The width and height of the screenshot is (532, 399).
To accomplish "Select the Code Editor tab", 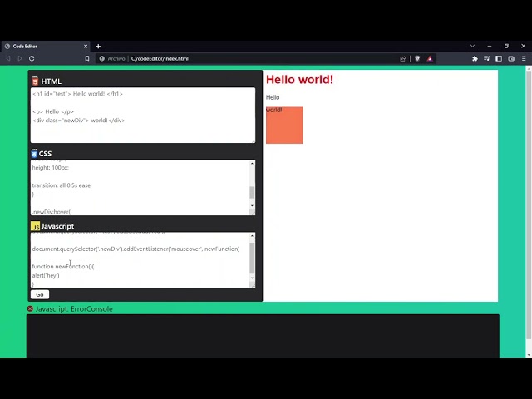I will click(x=46, y=47).
